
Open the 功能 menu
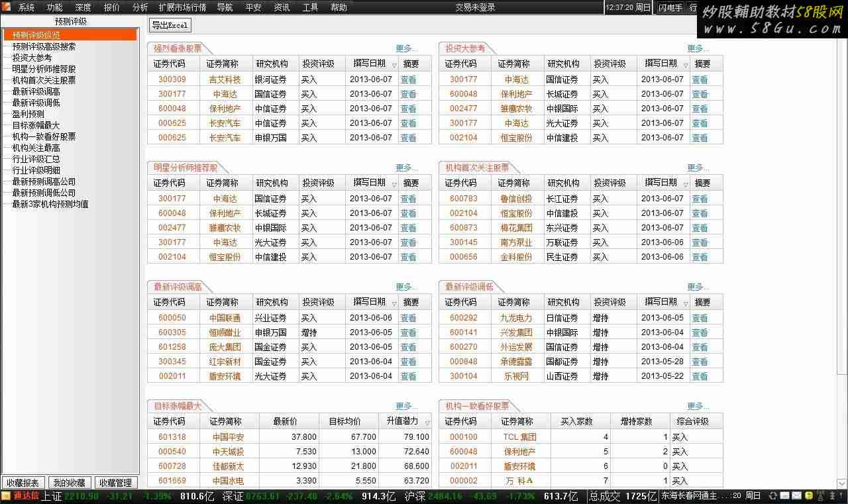[55, 7]
